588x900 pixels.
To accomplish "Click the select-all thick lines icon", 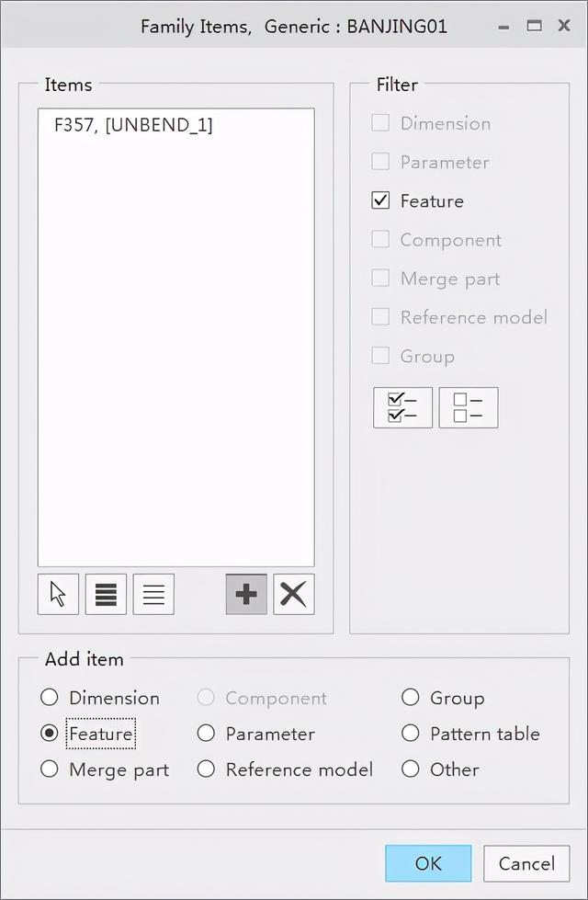I will coord(106,594).
